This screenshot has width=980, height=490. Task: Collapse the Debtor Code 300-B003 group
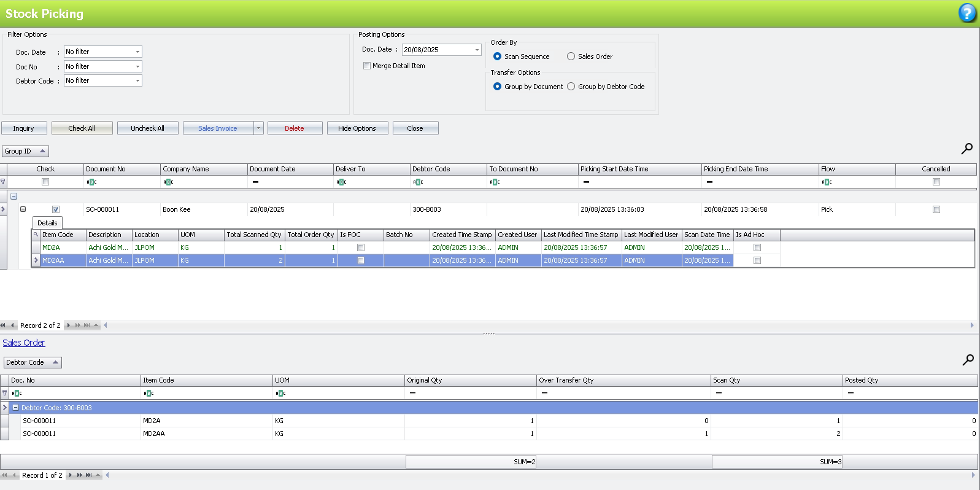coord(16,408)
